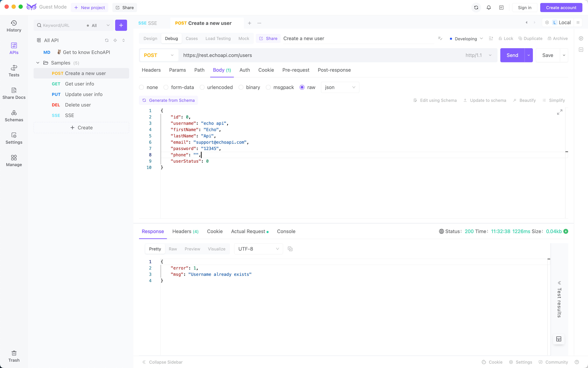Open the tab more options ellipsis

click(x=259, y=23)
